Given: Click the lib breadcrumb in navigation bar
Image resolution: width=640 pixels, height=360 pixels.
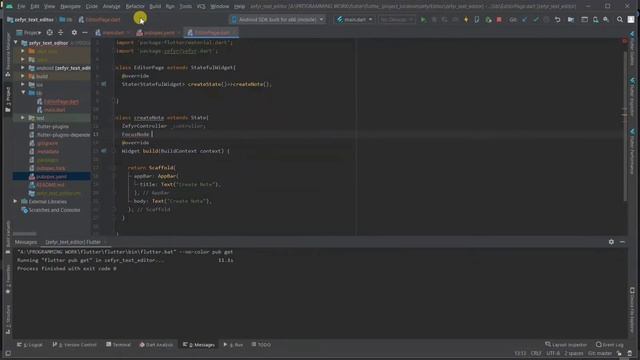Looking at the screenshot, I should pos(66,20).
